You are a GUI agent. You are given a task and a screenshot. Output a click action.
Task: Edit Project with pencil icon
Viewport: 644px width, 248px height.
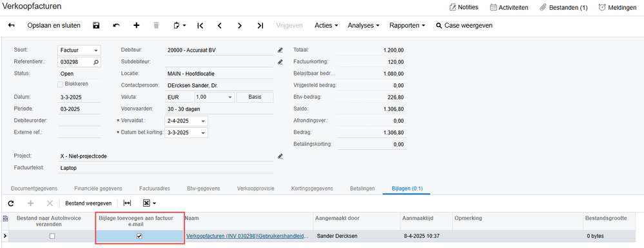[280, 156]
